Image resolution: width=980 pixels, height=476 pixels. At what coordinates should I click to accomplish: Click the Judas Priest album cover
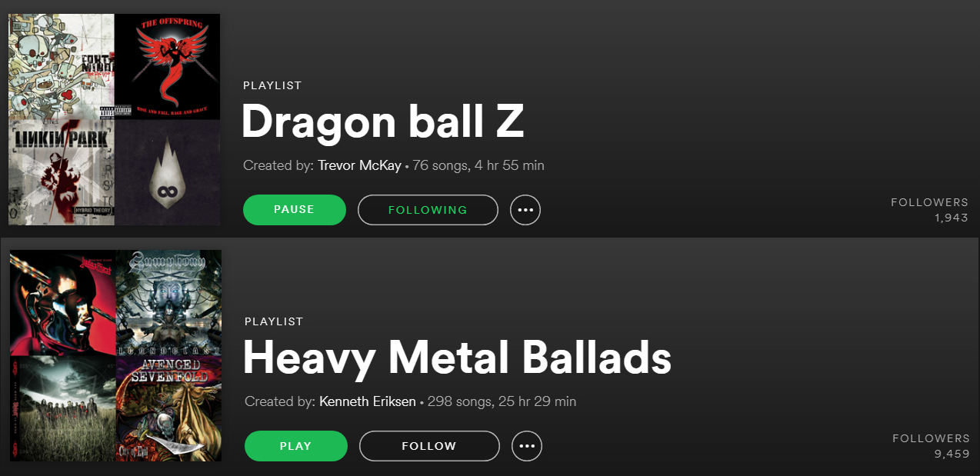point(63,303)
